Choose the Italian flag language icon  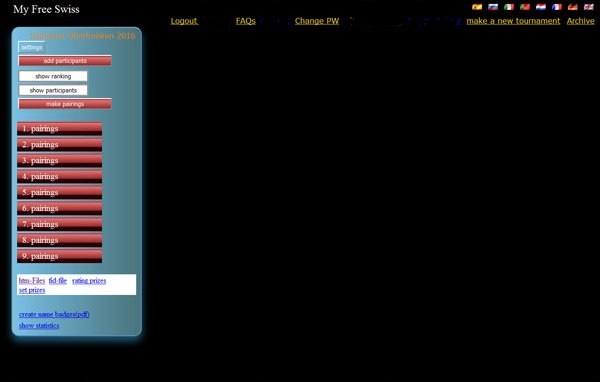(x=509, y=7)
